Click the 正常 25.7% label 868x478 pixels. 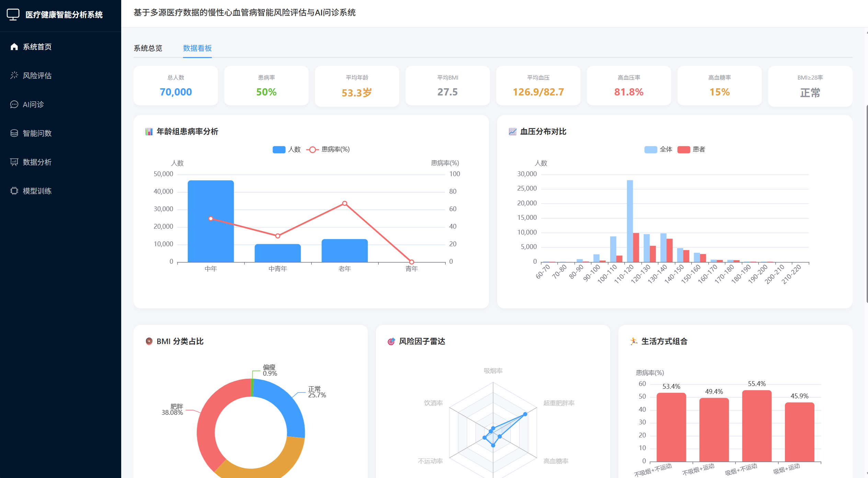point(317,392)
